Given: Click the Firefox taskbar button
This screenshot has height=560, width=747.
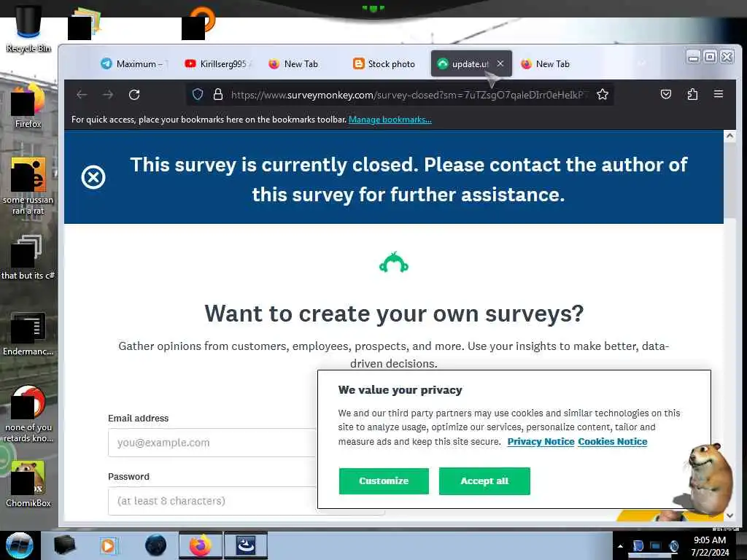Looking at the screenshot, I should click(x=201, y=545).
